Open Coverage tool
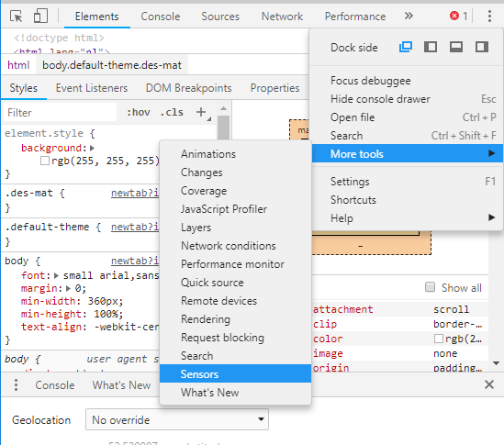504x445 pixels. 235,191
